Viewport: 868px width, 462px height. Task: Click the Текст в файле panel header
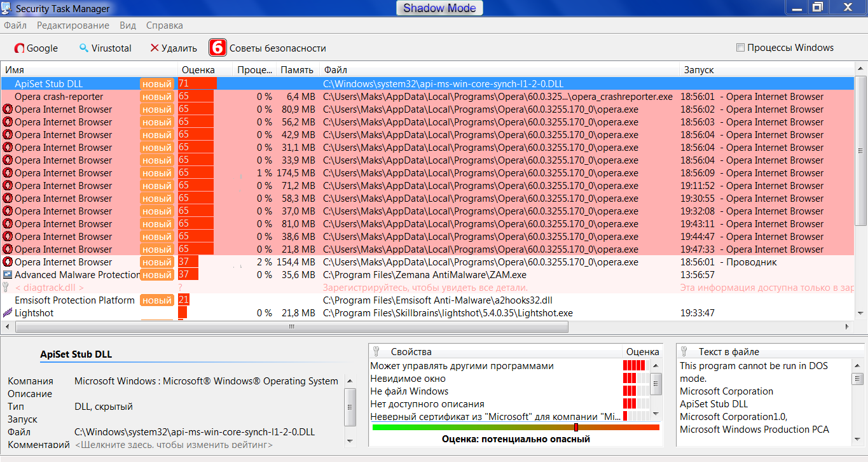[x=729, y=351]
